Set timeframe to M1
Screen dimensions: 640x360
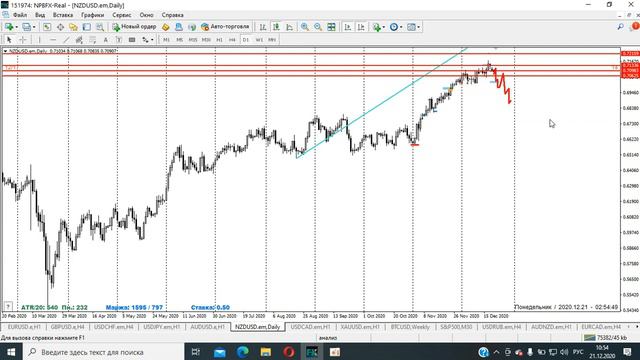[166, 40]
